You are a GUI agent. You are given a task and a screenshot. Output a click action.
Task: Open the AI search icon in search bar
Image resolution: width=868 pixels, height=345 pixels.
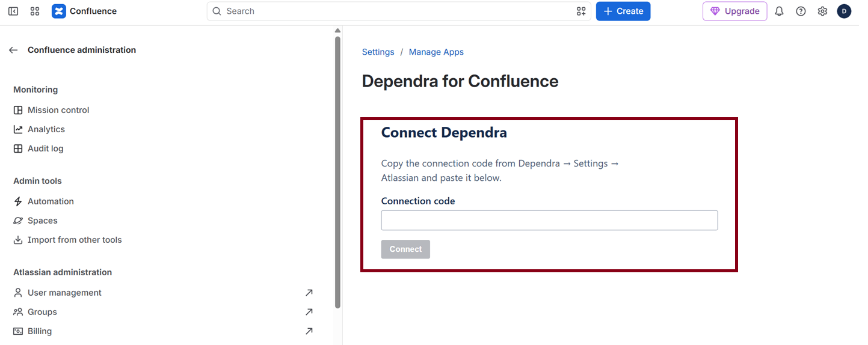tap(581, 11)
